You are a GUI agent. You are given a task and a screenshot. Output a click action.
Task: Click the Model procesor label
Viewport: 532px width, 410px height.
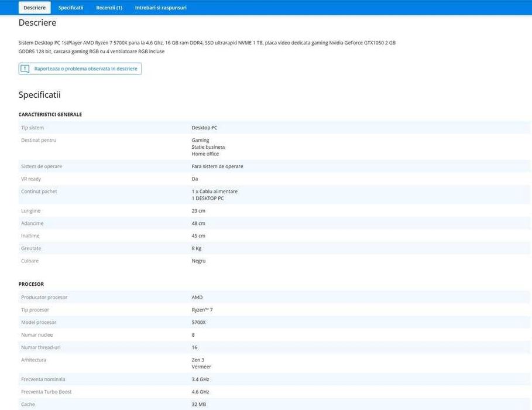click(39, 323)
